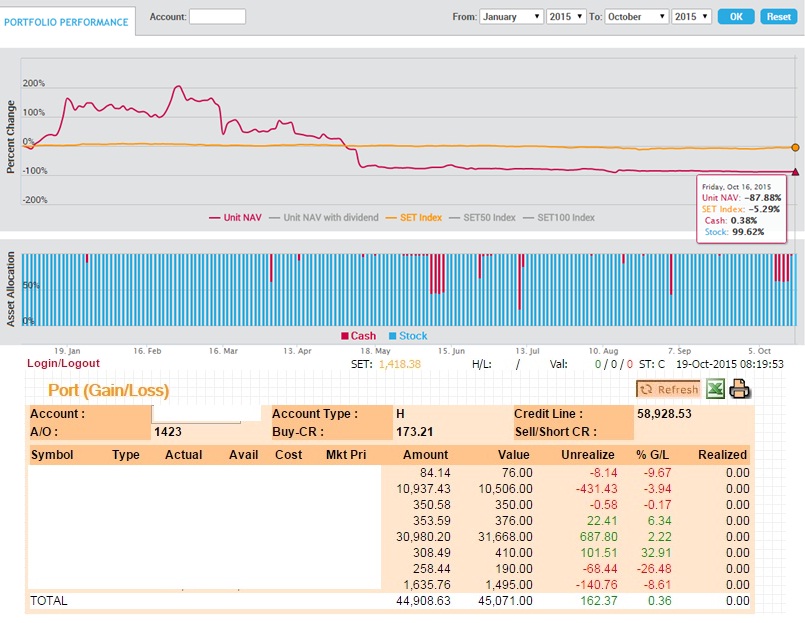
Task: Click the Account input field at top
Action: pos(217,17)
